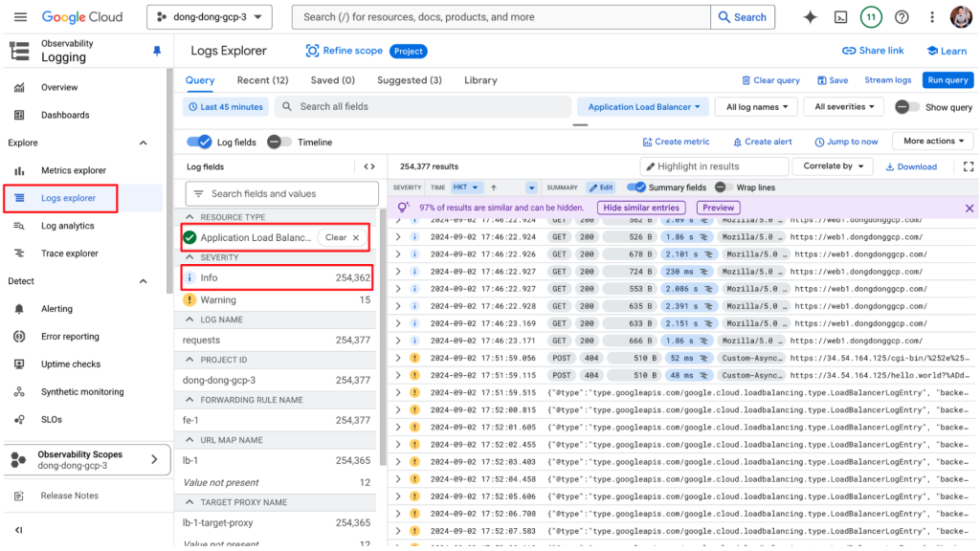Click the Uptime checks icon
This screenshot has height=551, width=980.
19,364
